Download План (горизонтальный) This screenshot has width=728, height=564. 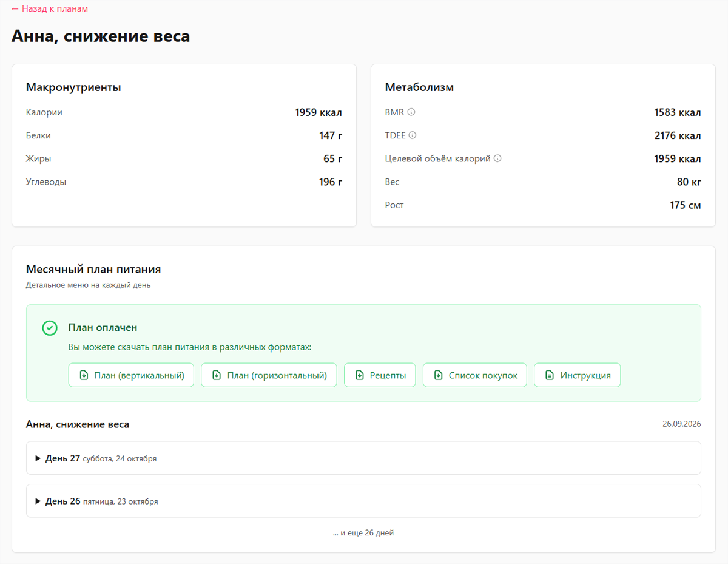(x=269, y=375)
